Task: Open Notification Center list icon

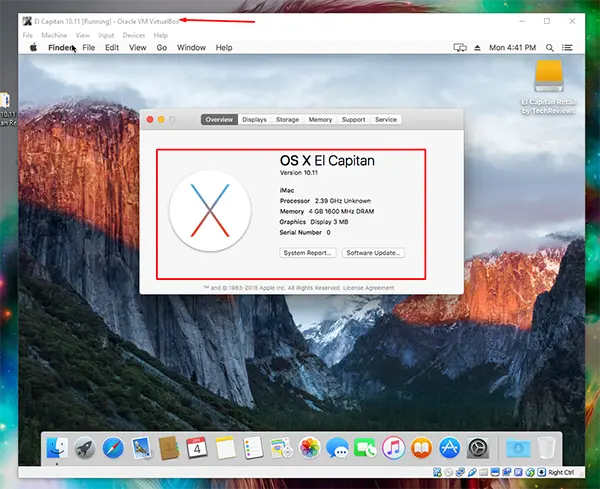Action: coord(567,48)
